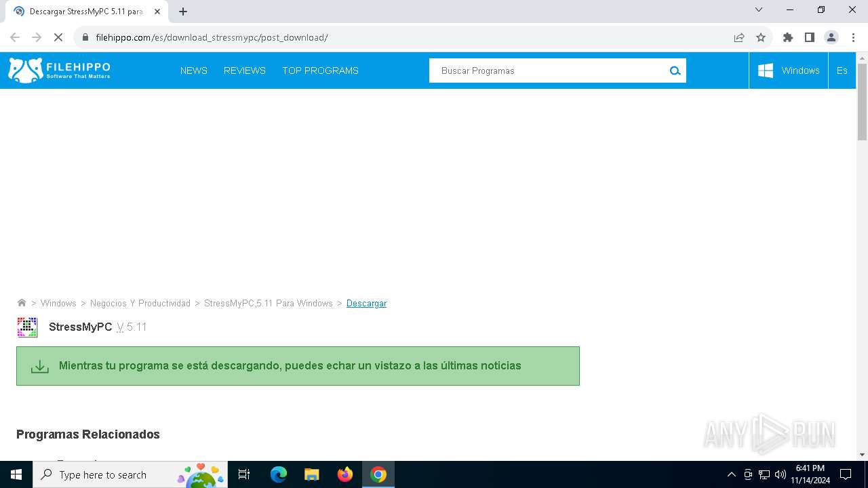
Task: Click the StressMyPC app icon
Action: [x=27, y=327]
